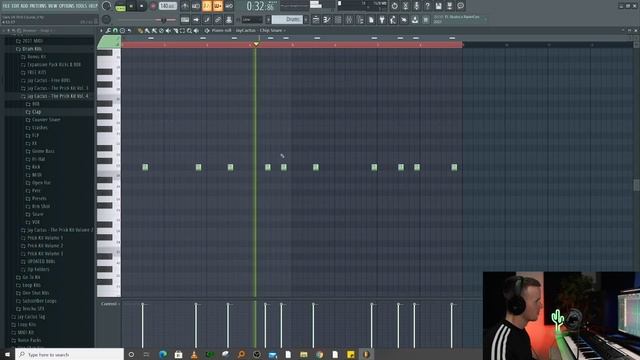Image resolution: width=640 pixels, height=360 pixels.
Task: Select the Zoom magnifier tool
Action: click(189, 31)
